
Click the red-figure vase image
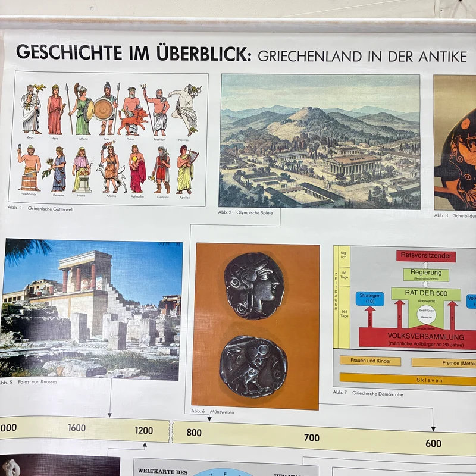(455, 143)
